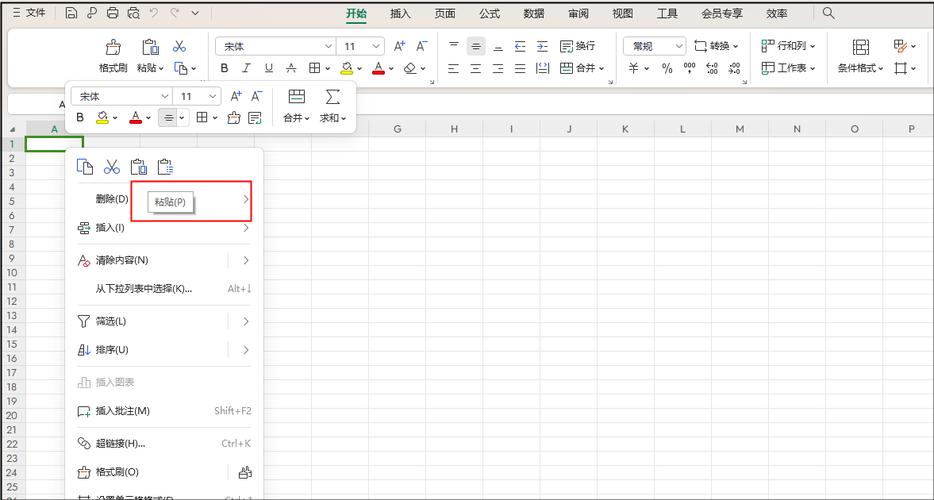Screen dimensions: 934x500
Task: Click the Print icon in quick access bar
Action: pyautogui.click(x=113, y=13)
